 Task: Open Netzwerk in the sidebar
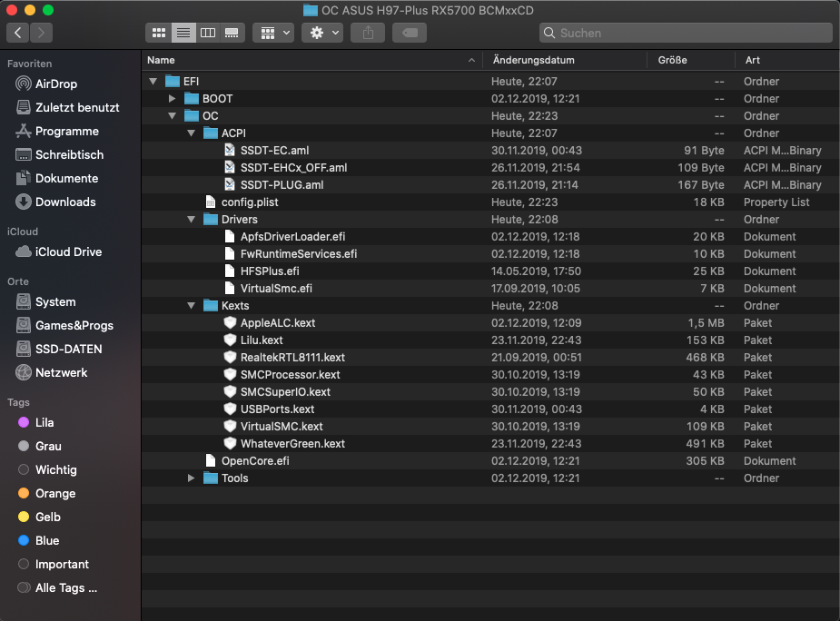(x=52, y=373)
